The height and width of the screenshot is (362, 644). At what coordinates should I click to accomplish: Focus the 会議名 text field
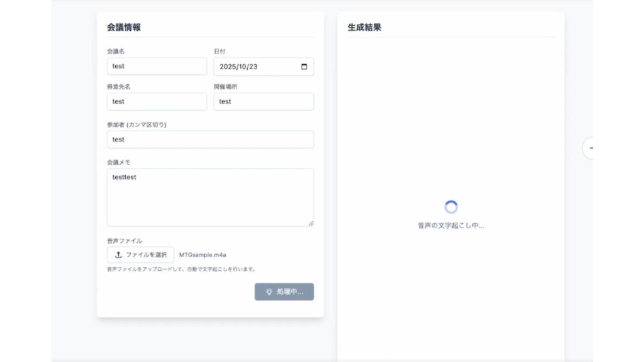tap(157, 66)
